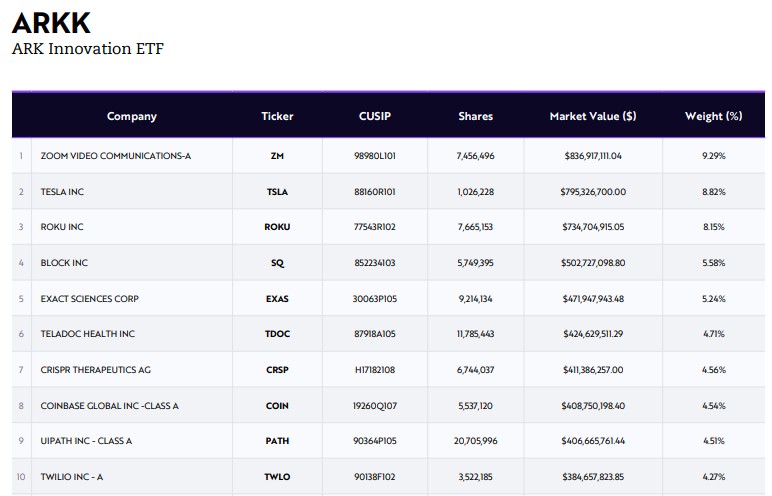Click Teladoc Health share count 11,785,443
The height and width of the screenshot is (496, 772).
[475, 334]
